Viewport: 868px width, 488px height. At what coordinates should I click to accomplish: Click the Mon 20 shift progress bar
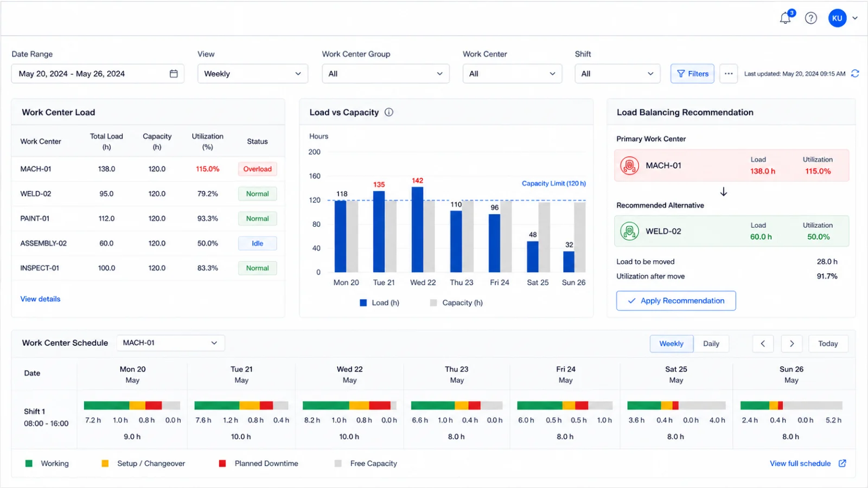tap(132, 406)
